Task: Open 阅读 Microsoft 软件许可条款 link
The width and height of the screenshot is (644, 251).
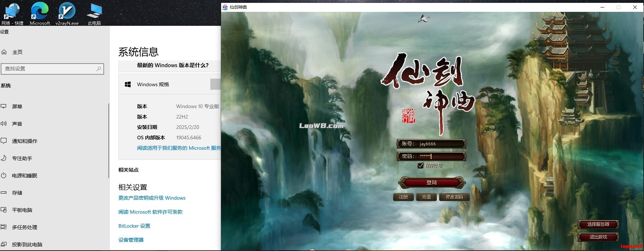Action: pyautogui.click(x=150, y=212)
